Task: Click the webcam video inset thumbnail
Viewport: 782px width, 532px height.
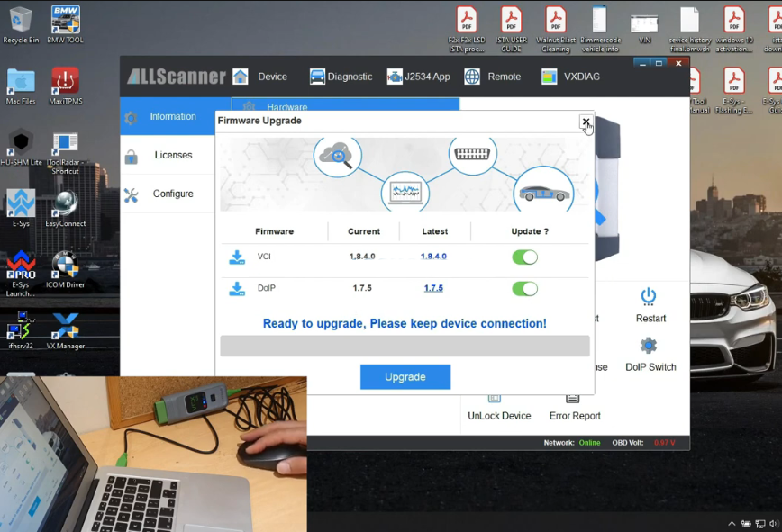Action: click(x=153, y=454)
